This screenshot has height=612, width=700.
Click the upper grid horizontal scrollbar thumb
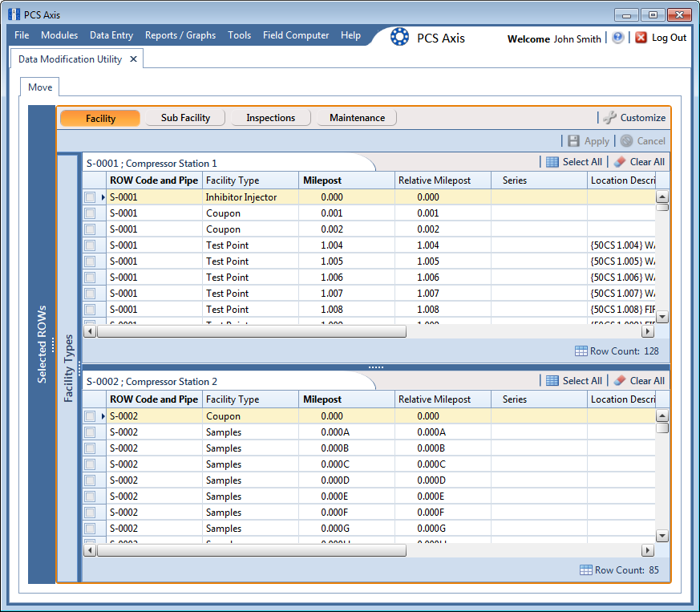coord(252,331)
